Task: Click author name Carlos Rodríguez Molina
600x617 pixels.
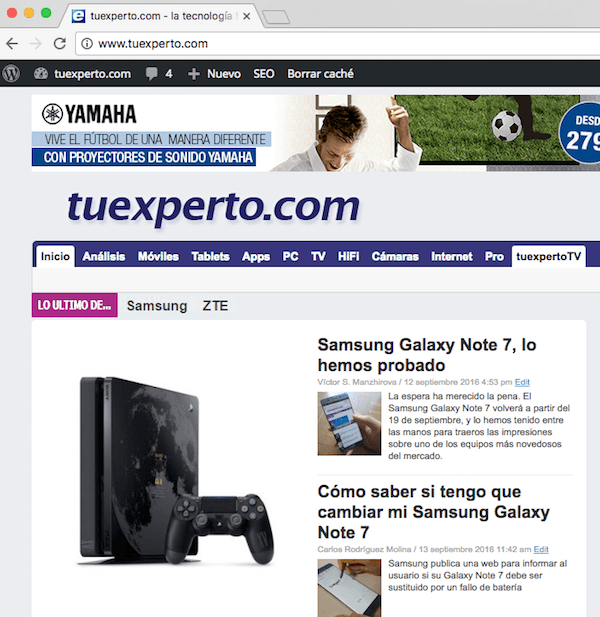Action: 364,549
